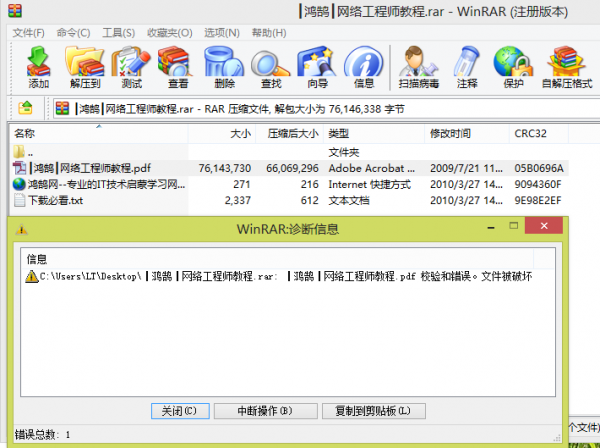Click the 复制到剪贴板(L) button
Viewport: 600px width, 448px height.
pos(373,411)
